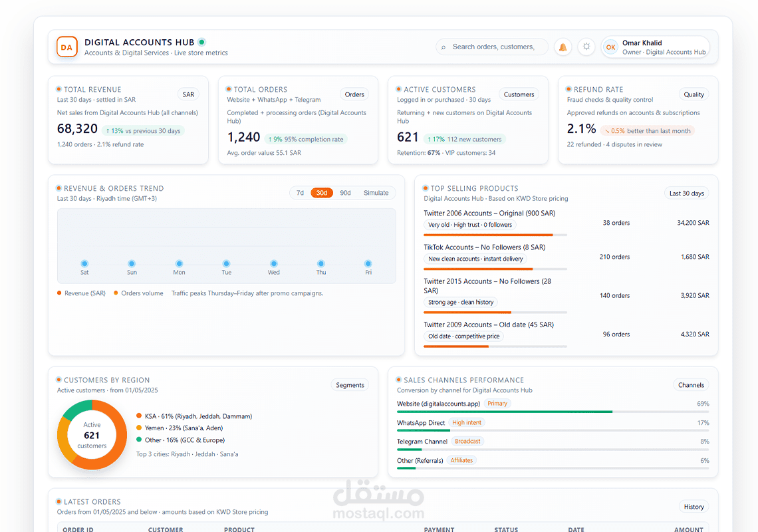Click the Tue chart data point

226,263
